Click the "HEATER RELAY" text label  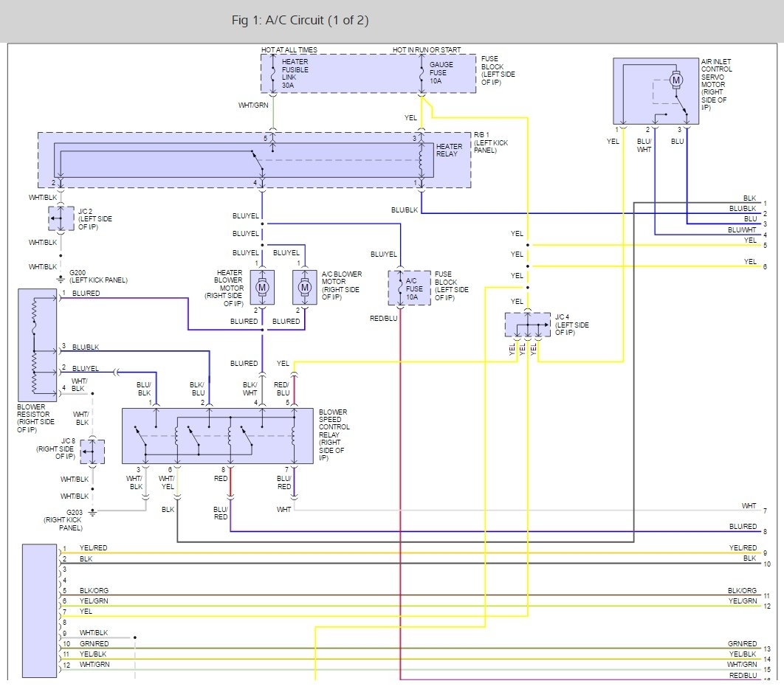click(449, 150)
